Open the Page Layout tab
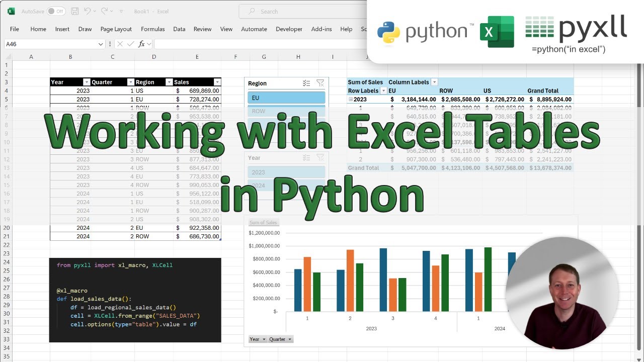Image resolution: width=644 pixels, height=362 pixels. 116,29
